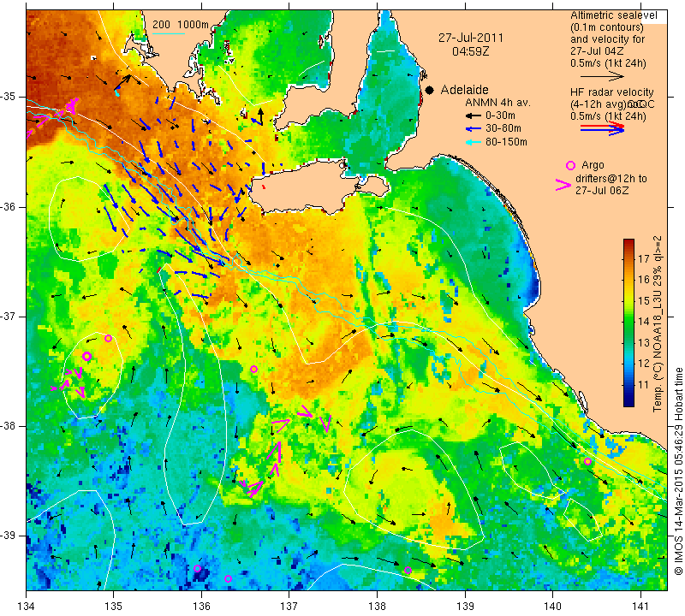This screenshot has height=616, width=685.
Task: Click the 14 mark on temperature colorbar
Action: tap(643, 322)
